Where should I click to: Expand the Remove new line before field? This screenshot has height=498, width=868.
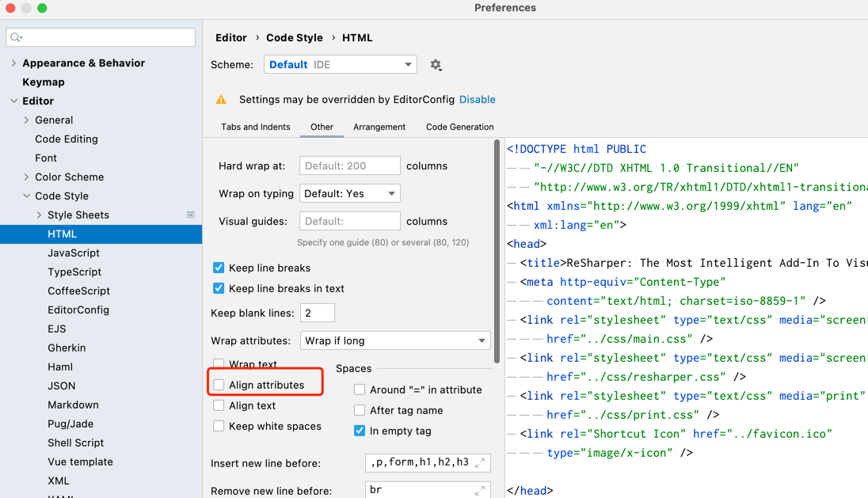480,490
